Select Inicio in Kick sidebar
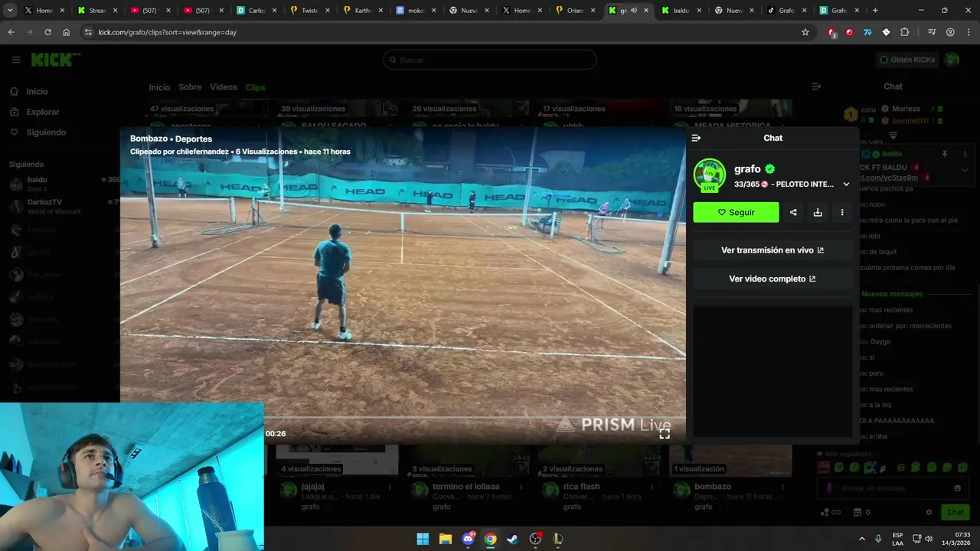The height and width of the screenshot is (551, 980). [37, 92]
